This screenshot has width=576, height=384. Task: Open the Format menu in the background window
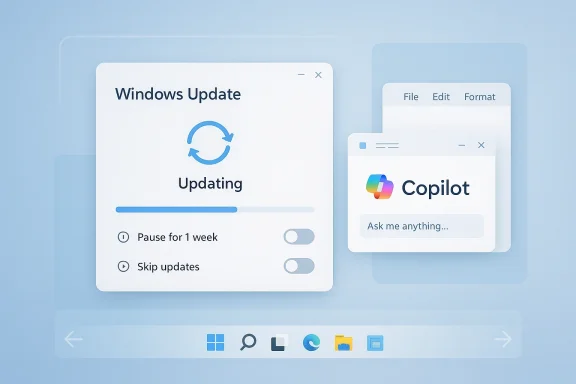[480, 97]
